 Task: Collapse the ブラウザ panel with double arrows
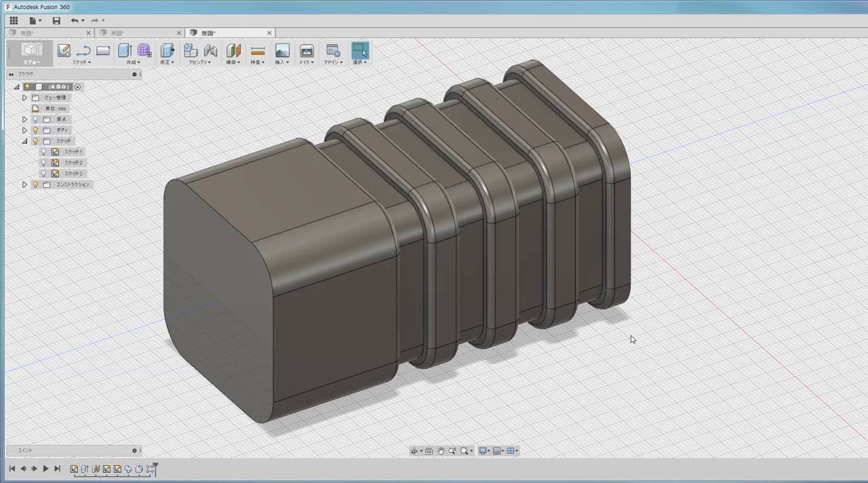(x=11, y=74)
